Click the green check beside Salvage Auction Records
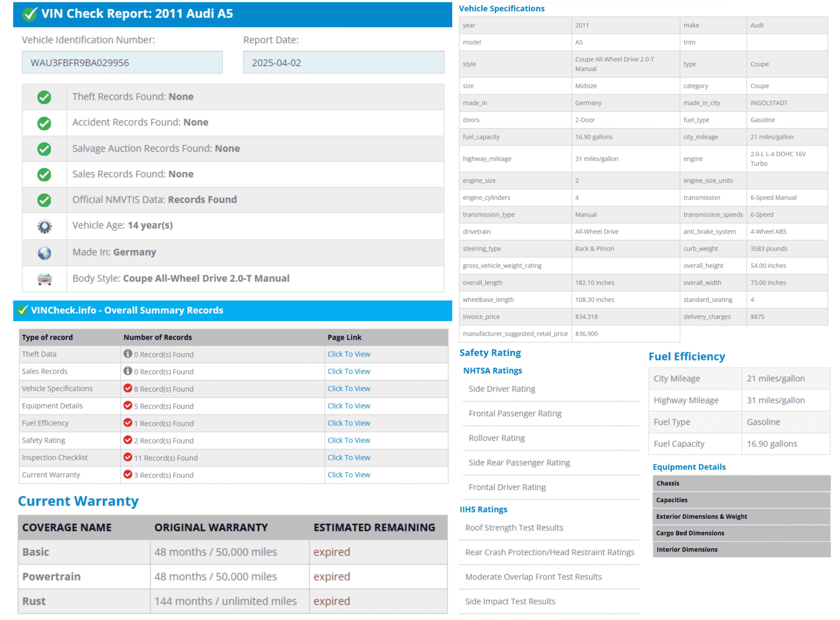The width and height of the screenshot is (840, 620). click(44, 149)
